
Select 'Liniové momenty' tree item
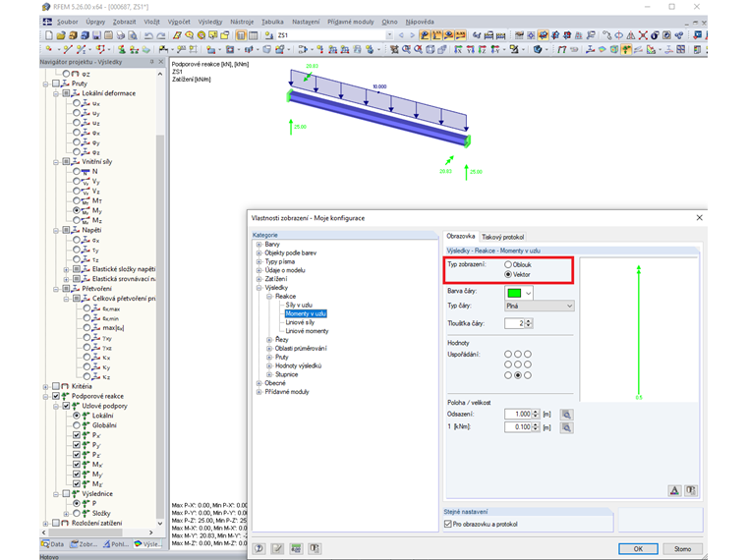307,331
